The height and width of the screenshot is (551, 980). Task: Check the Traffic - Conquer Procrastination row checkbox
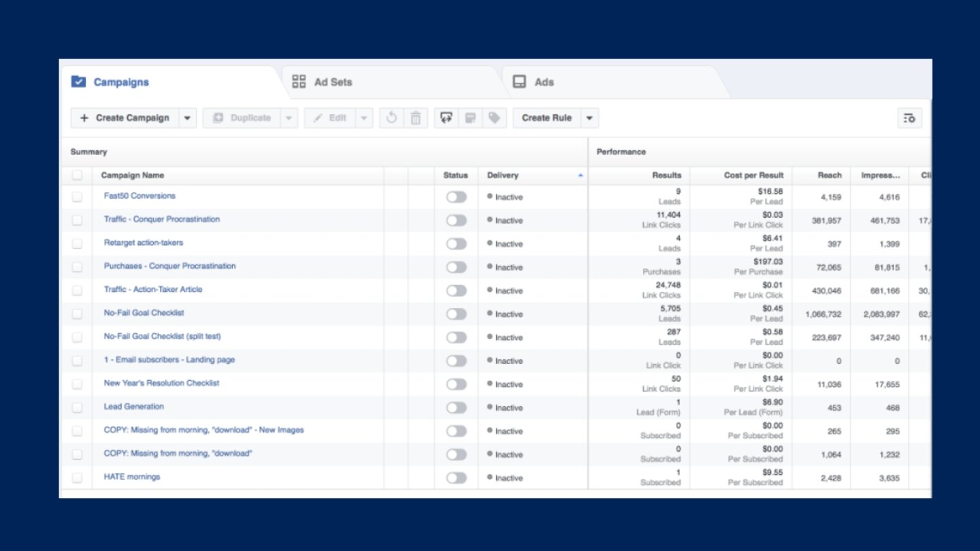click(77, 220)
